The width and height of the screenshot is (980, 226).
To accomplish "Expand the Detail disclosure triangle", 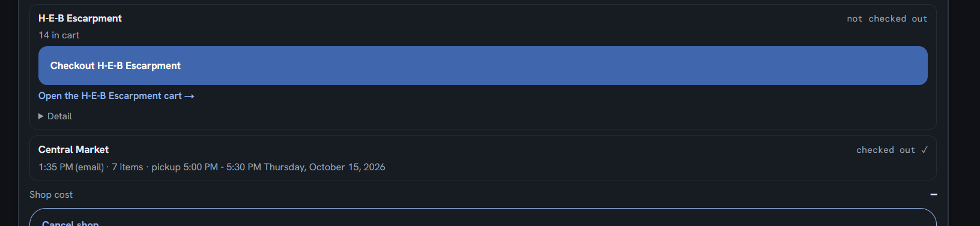I will [x=41, y=116].
